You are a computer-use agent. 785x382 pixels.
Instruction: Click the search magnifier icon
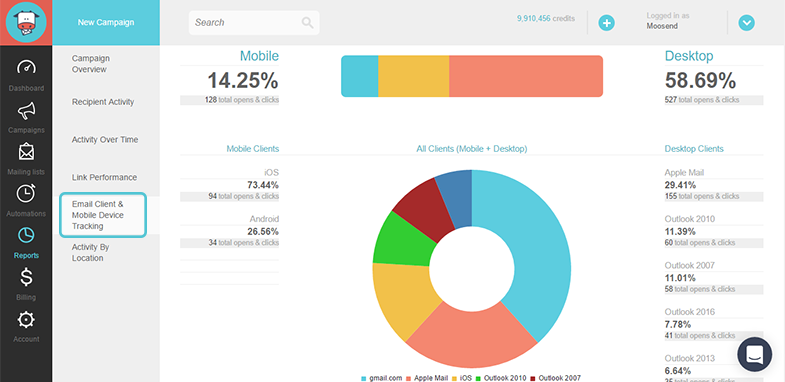tap(307, 23)
